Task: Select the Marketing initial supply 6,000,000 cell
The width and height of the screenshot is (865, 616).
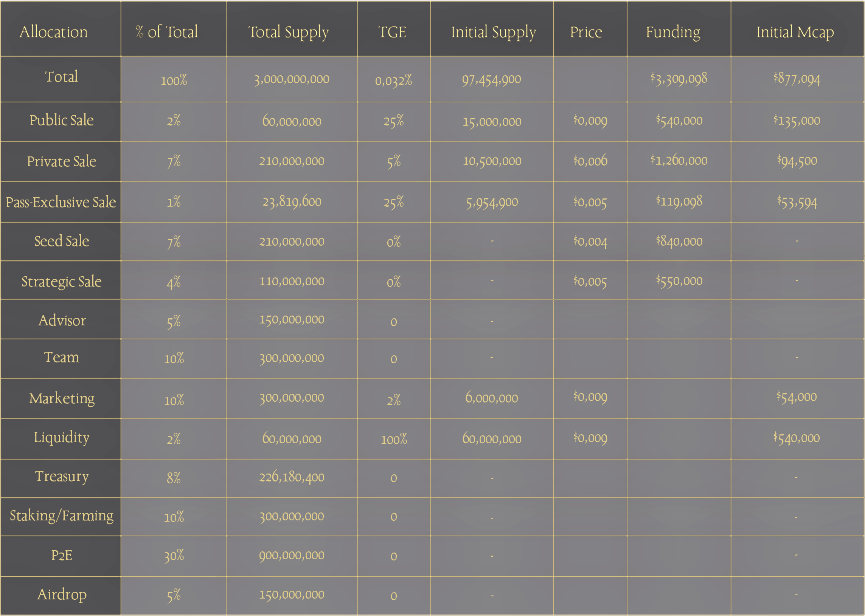Action: (x=492, y=398)
